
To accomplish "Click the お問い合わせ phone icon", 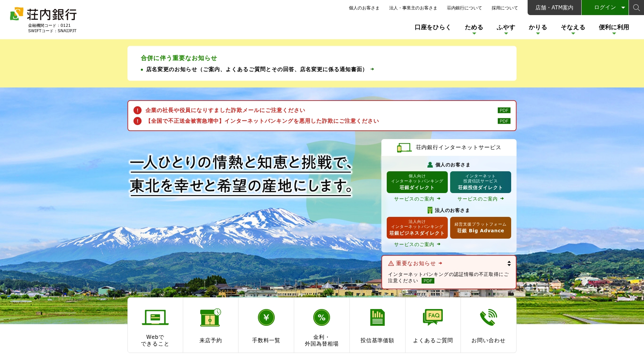I will click(x=488, y=317).
